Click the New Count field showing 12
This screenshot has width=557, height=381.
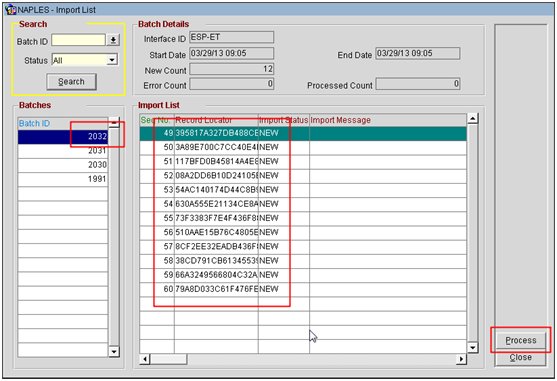pos(231,69)
